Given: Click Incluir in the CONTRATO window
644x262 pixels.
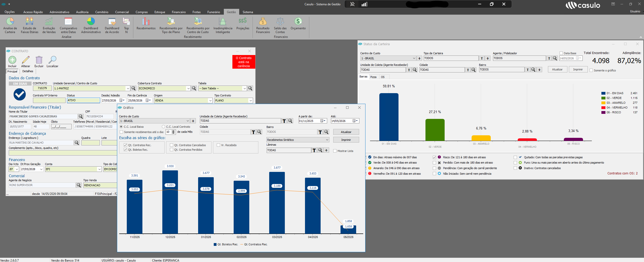Looking at the screenshot, I should [x=12, y=62].
